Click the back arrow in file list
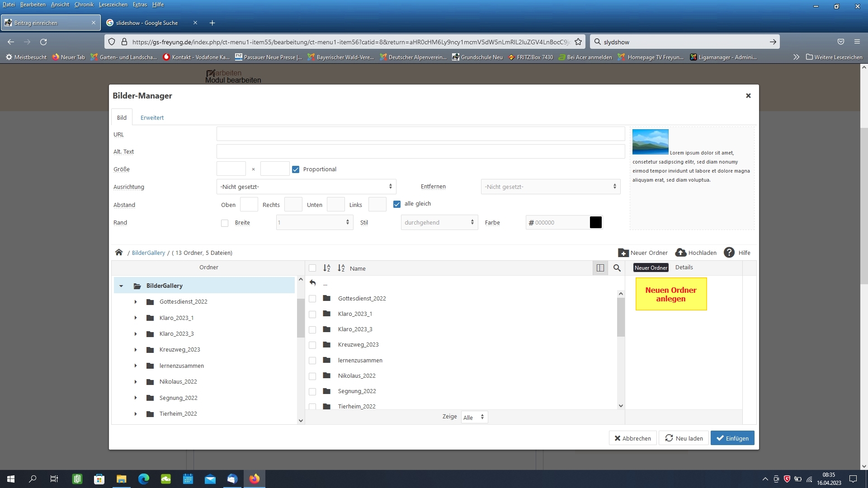Viewport: 868px width, 488px height. tap(312, 283)
